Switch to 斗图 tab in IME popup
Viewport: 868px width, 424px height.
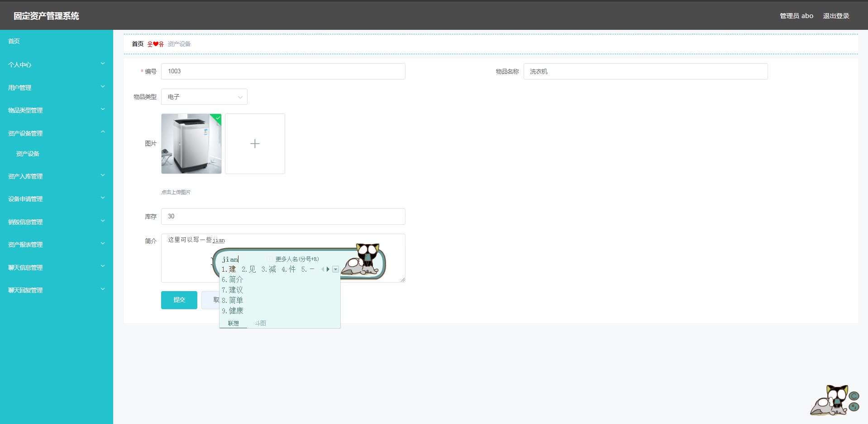pos(260,323)
